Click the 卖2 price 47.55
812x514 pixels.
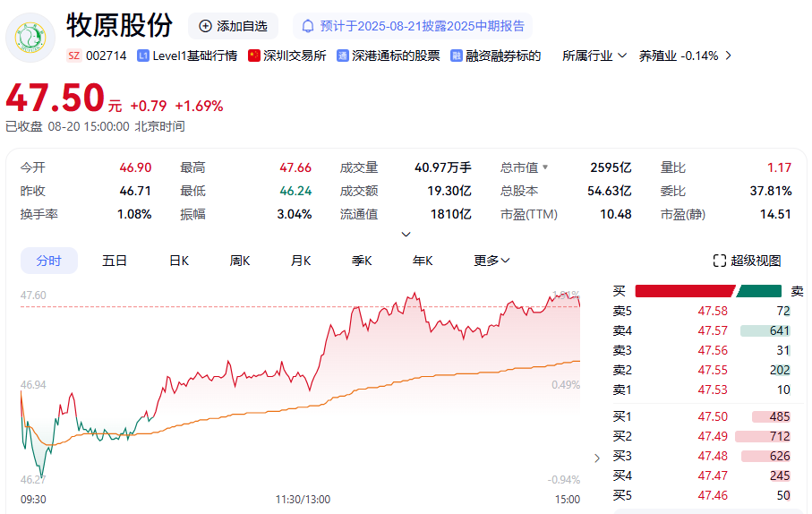(x=713, y=370)
